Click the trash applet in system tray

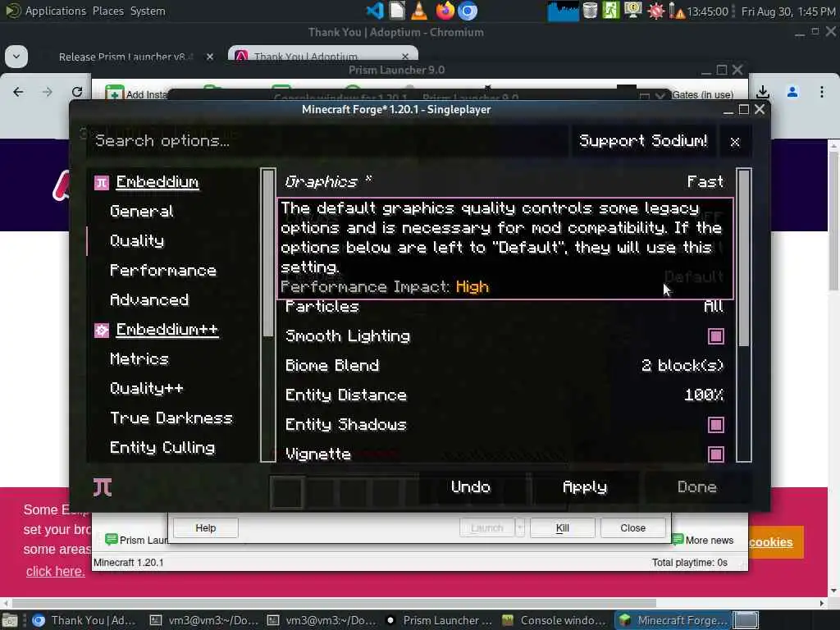click(590, 11)
